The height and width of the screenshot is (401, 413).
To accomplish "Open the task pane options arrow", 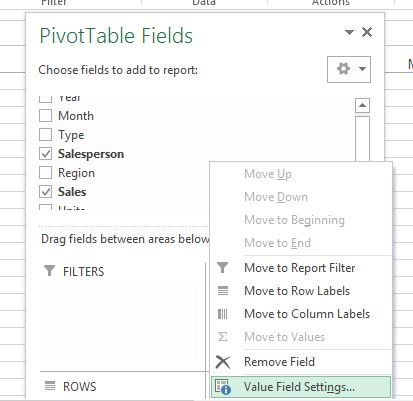I will point(349,32).
